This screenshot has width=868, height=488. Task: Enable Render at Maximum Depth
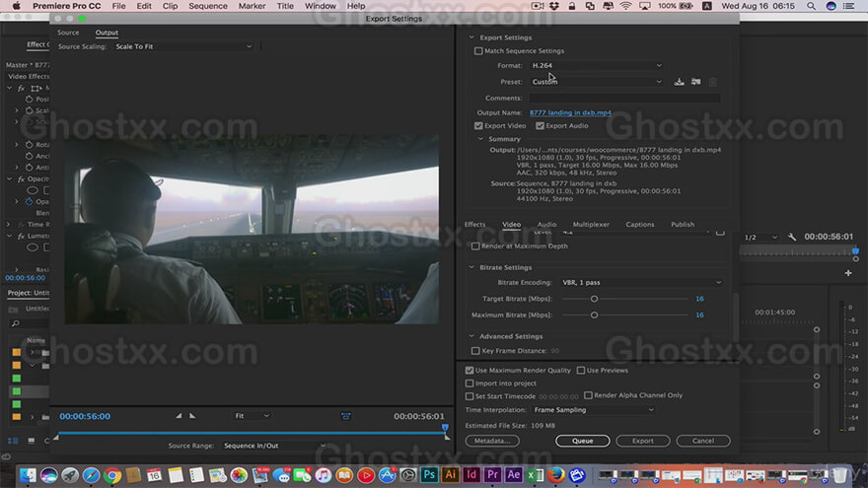[x=475, y=246]
